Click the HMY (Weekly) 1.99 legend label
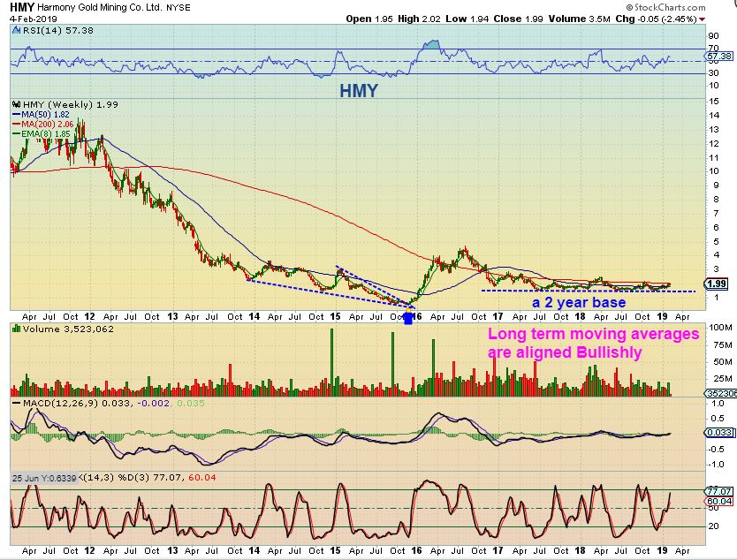Screen dimensions: 737x560 point(71,105)
